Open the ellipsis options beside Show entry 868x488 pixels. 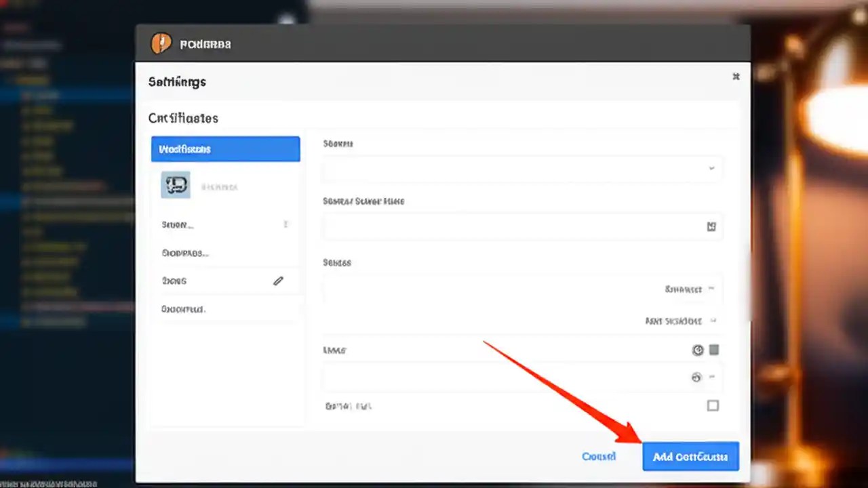click(285, 224)
